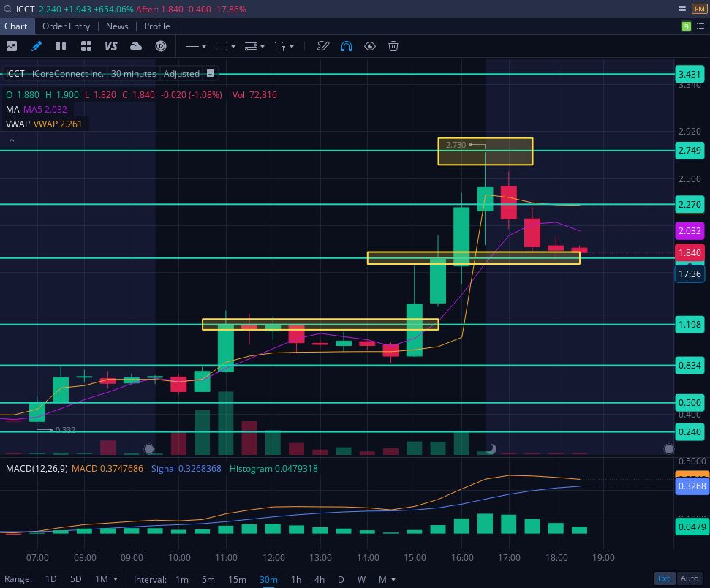The height and width of the screenshot is (588, 710).
Task: Switch to the Chart tab
Action: pyautogui.click(x=16, y=26)
